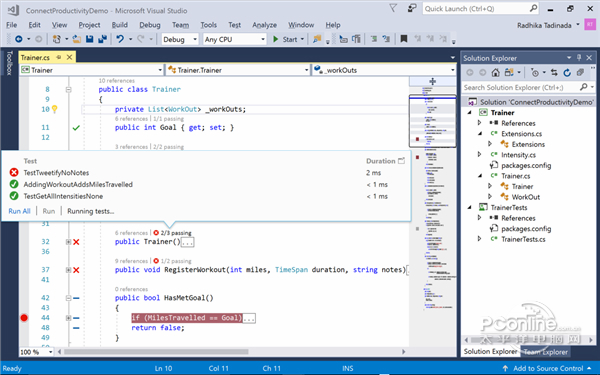Click the horizontal scrollbar in editor
600x375 pixels.
[x=156, y=351]
